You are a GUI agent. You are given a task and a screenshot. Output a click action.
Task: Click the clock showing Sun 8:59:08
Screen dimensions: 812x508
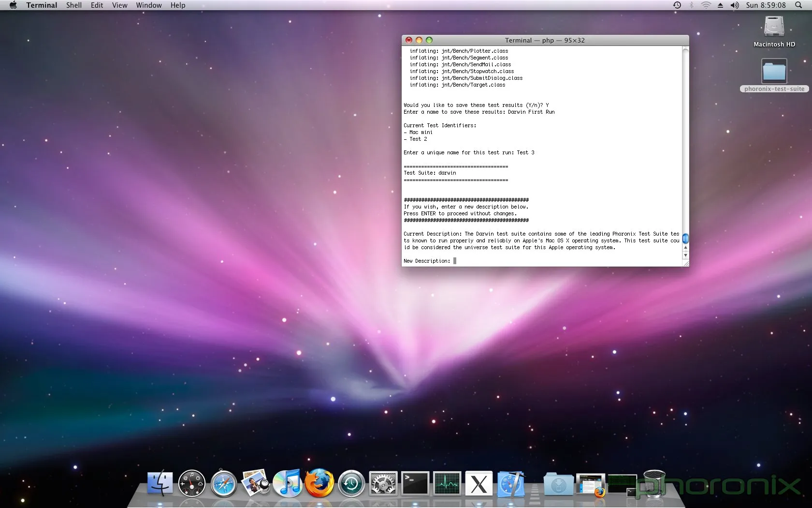coord(766,5)
